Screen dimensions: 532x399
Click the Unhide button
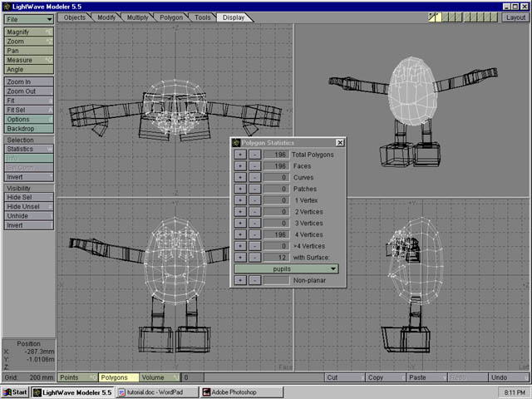28,216
